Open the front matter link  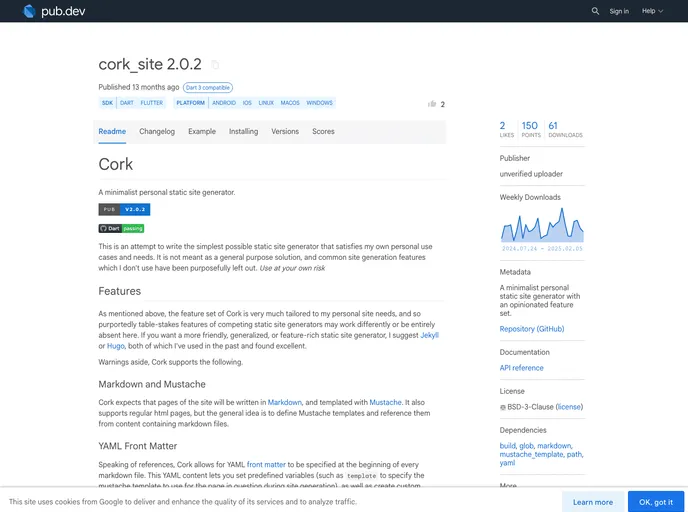click(x=266, y=465)
